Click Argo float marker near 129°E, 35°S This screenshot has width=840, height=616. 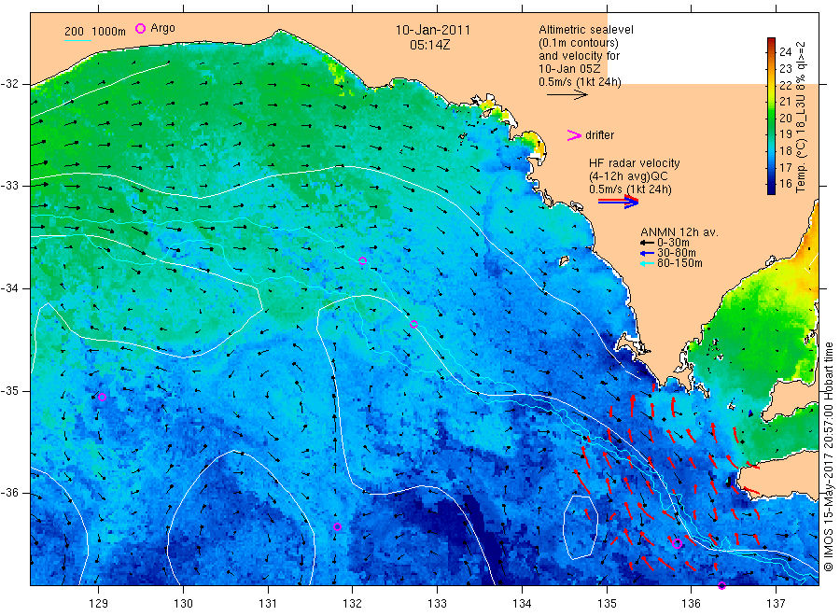point(103,397)
